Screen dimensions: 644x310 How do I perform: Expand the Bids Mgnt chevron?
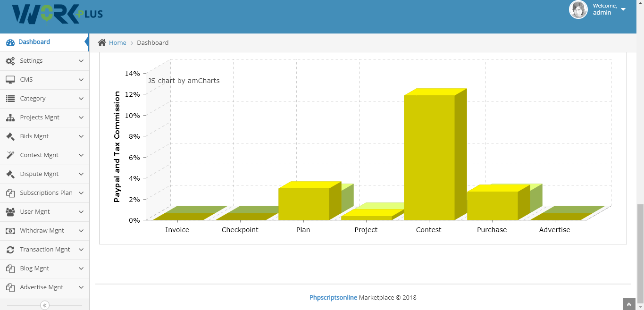click(81, 136)
